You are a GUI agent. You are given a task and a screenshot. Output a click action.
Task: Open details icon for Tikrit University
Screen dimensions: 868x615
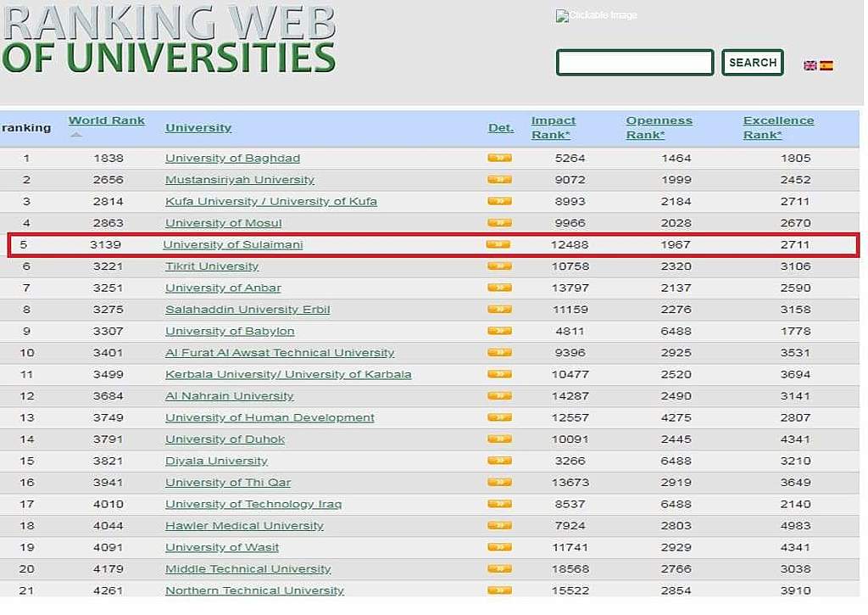(x=499, y=266)
